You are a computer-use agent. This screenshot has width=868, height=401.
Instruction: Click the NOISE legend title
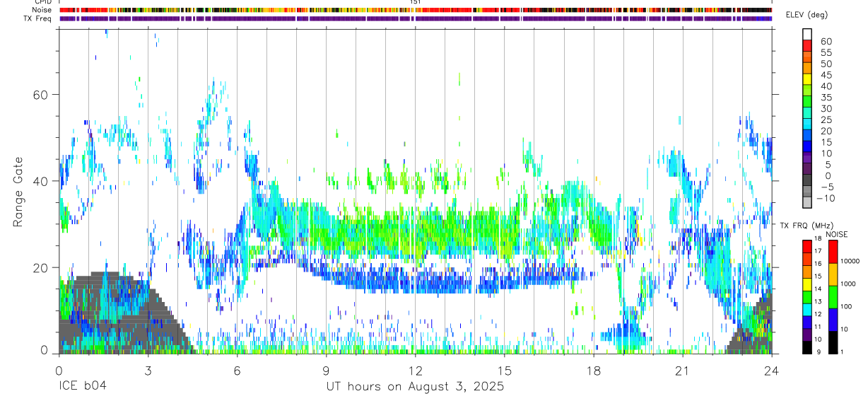point(835,234)
